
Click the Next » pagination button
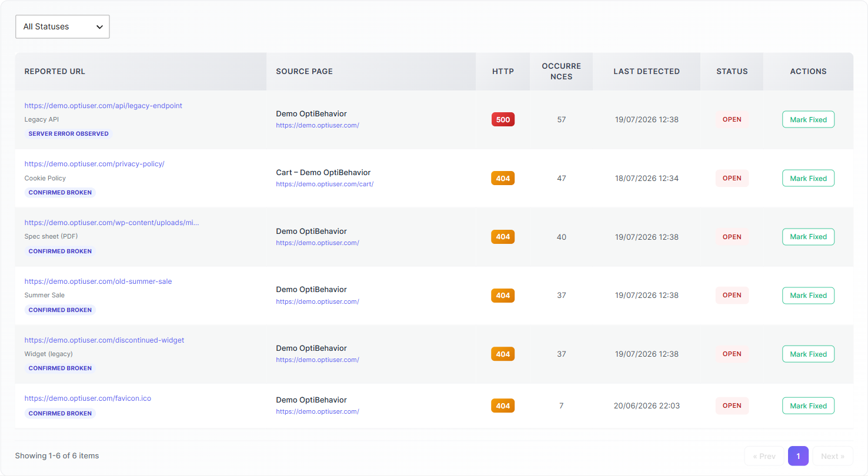(833, 456)
